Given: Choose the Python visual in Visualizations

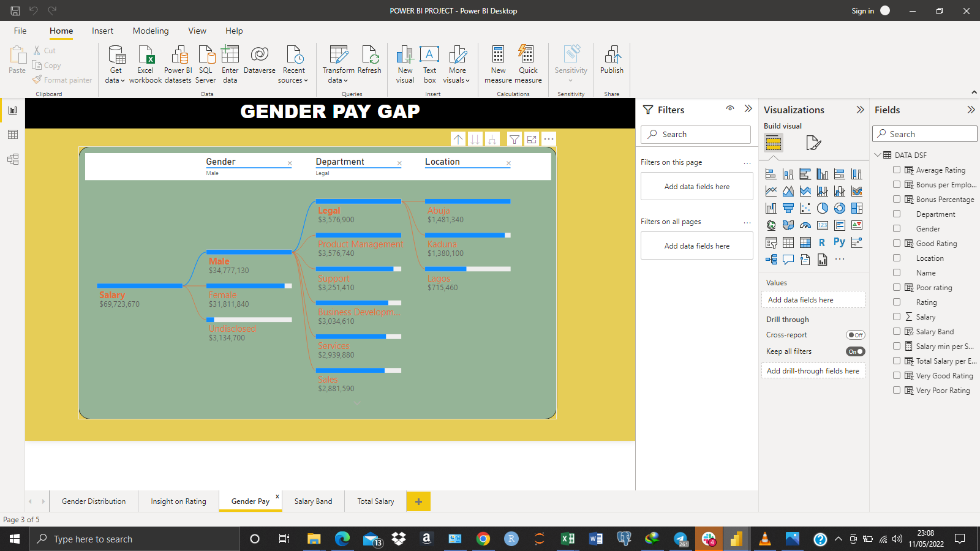Looking at the screenshot, I should pyautogui.click(x=839, y=242).
